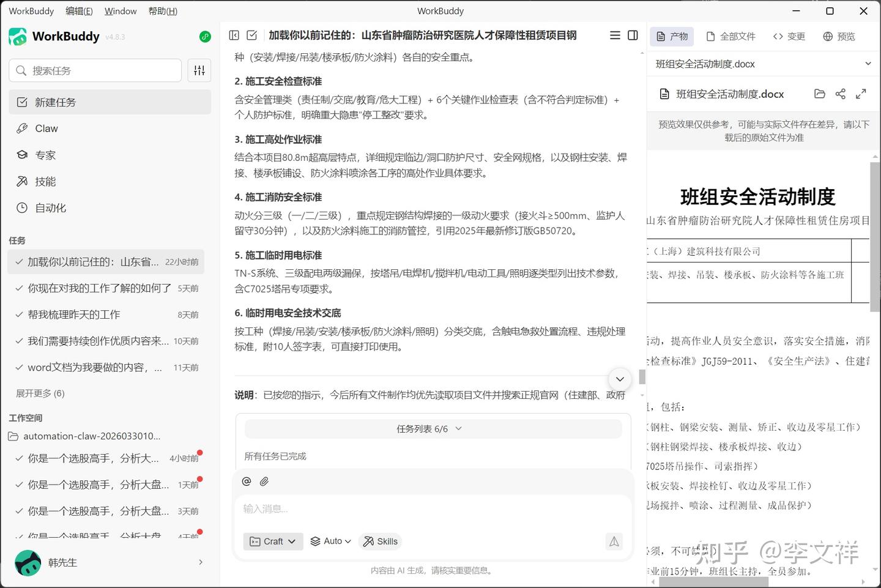Select task word文档为我要做的内容
The height and width of the screenshot is (588, 881).
106,367
